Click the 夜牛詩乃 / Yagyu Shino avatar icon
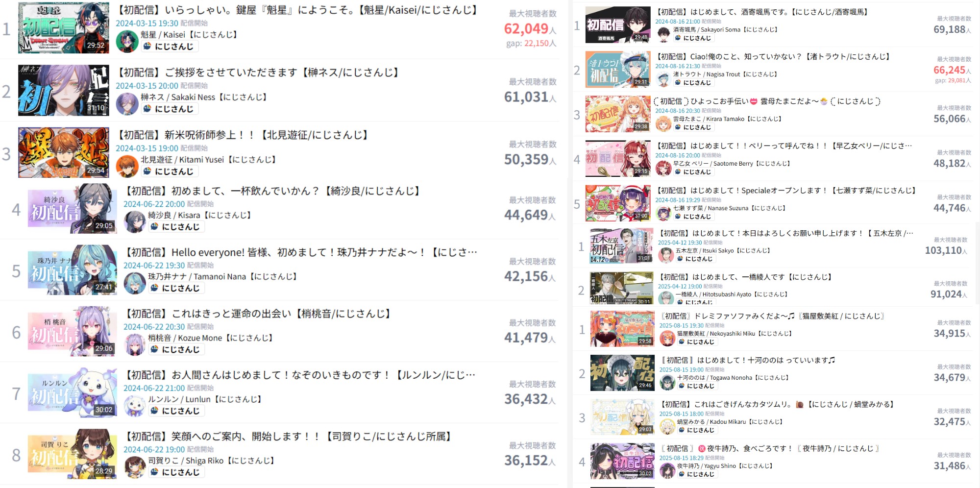Image resolution: width=980 pixels, height=488 pixels. [667, 470]
